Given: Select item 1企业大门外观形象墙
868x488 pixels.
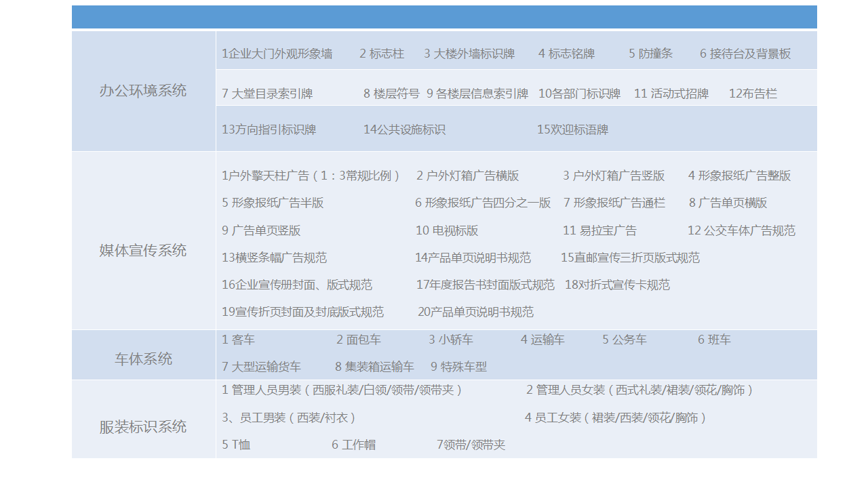Looking at the screenshot, I should coord(277,54).
